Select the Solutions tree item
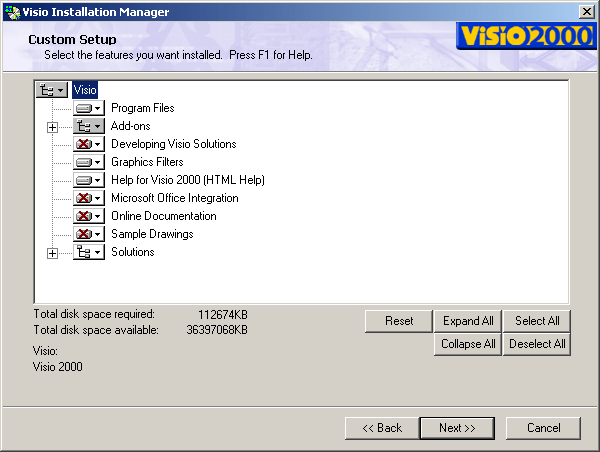Viewport: 600px width, 452px height. 133,252
